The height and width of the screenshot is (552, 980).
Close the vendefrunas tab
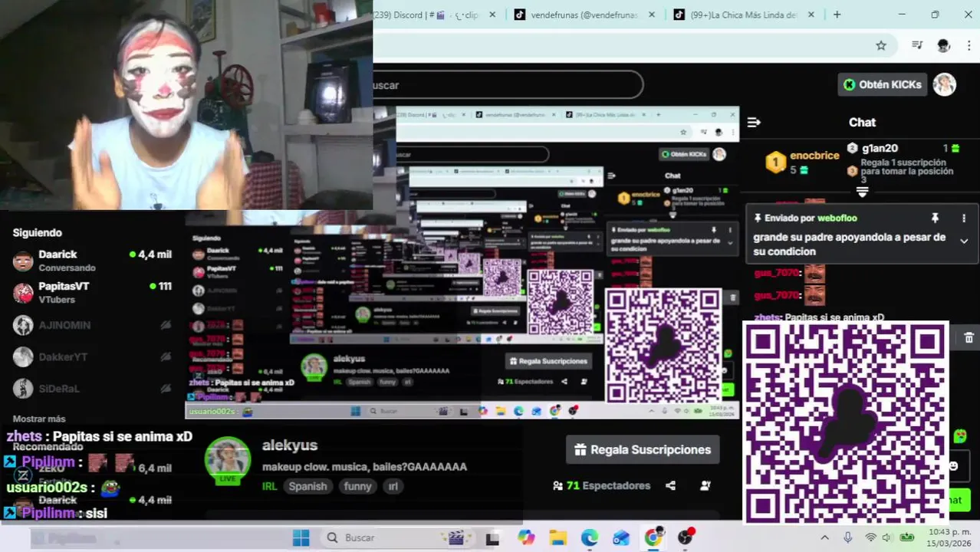pyautogui.click(x=652, y=15)
